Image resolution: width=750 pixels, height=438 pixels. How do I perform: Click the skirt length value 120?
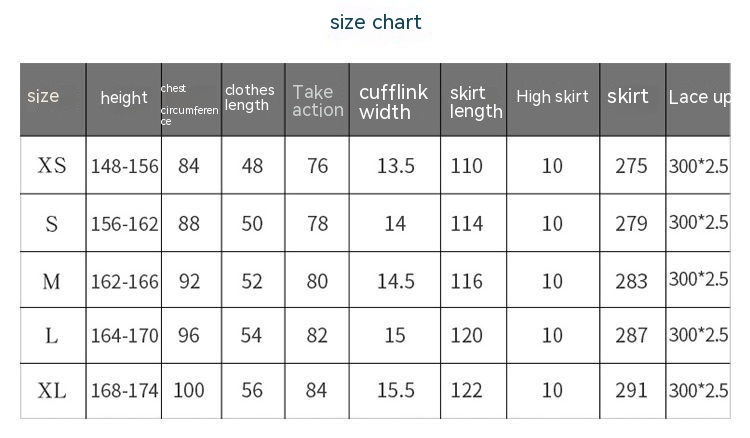pyautogui.click(x=466, y=335)
